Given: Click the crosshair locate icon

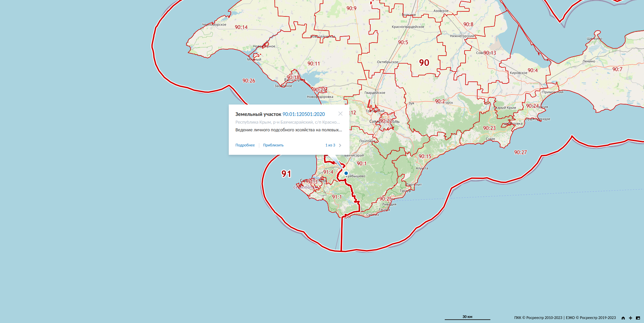Looking at the screenshot, I should point(631,318).
